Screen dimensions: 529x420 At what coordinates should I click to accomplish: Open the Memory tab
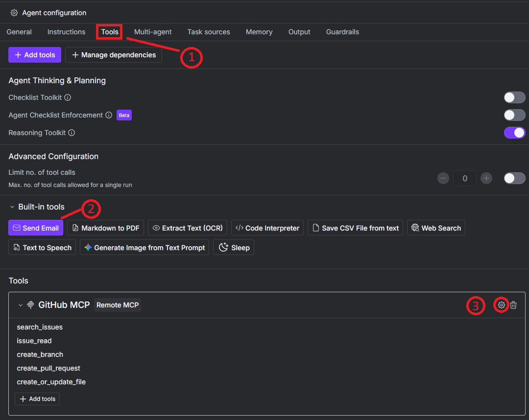point(259,32)
